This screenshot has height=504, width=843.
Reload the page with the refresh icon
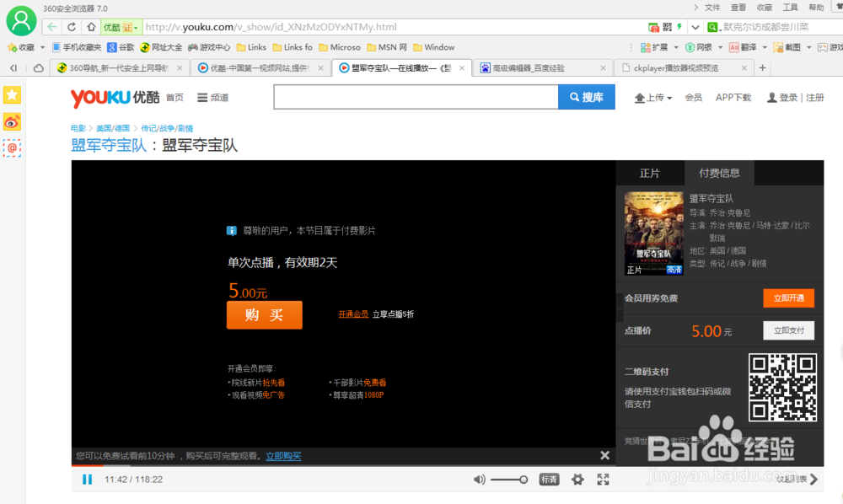click(x=72, y=27)
